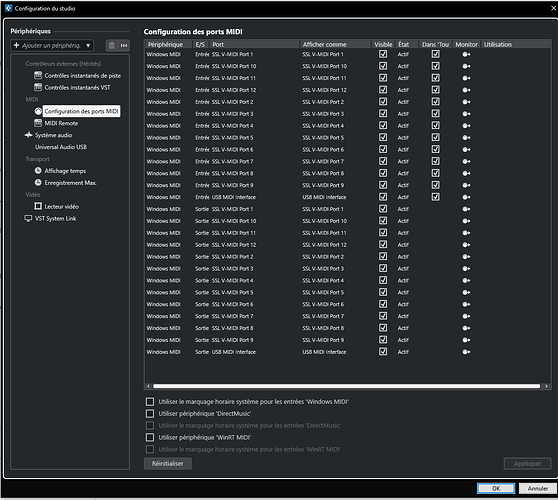Toggle monitor icon for input SSL V-MIDI Port 1
558x500 pixels.
coord(466,54)
